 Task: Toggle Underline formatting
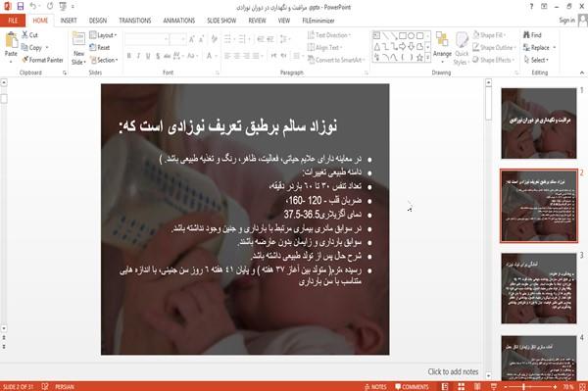[x=148, y=56]
